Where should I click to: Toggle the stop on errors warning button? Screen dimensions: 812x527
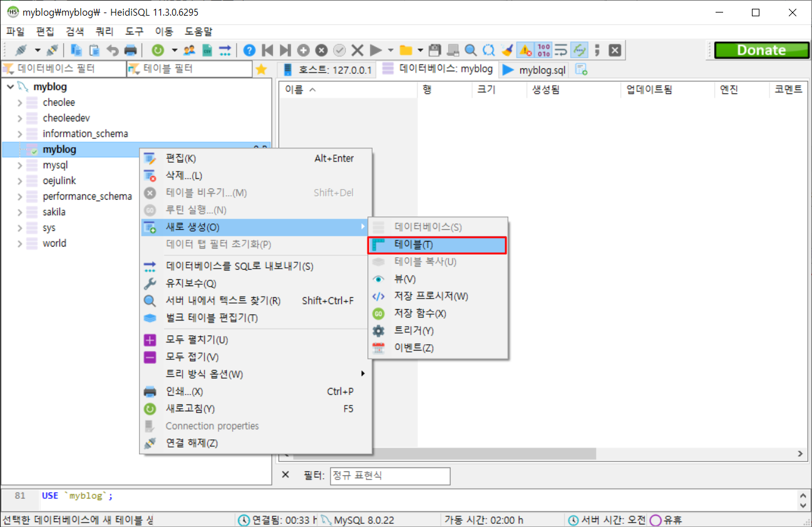click(525, 50)
